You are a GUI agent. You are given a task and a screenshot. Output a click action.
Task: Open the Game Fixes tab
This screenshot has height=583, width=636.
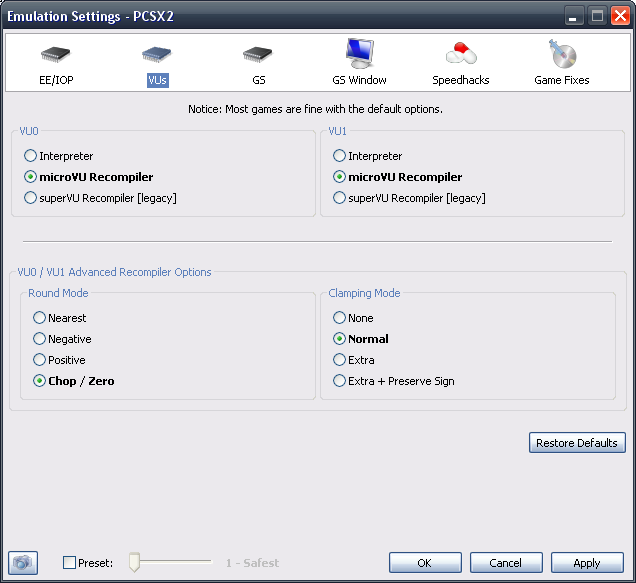(x=562, y=62)
